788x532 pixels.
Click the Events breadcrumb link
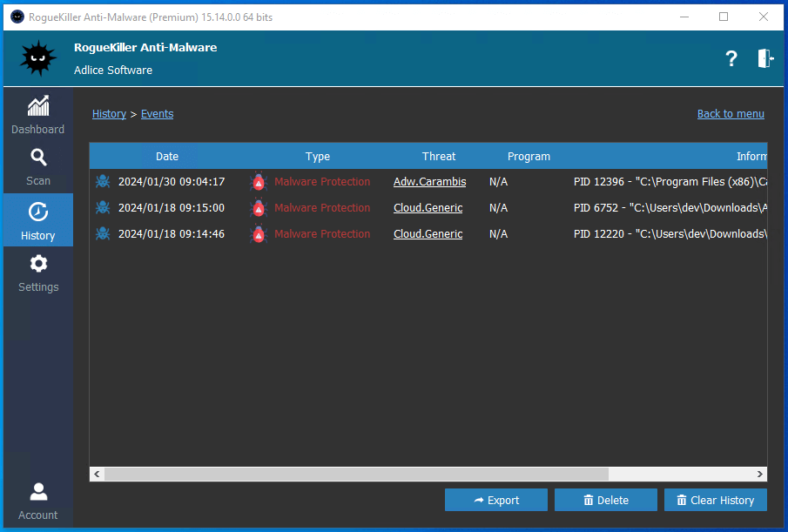pyautogui.click(x=157, y=114)
